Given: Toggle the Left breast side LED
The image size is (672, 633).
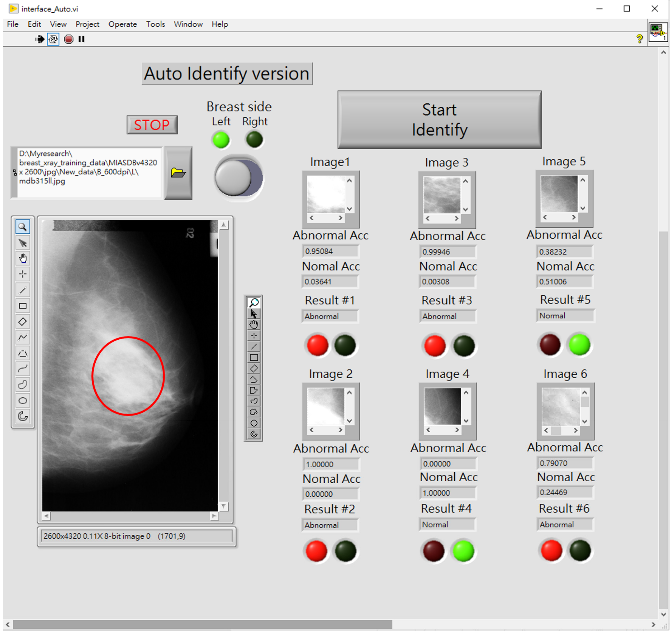Looking at the screenshot, I should (x=221, y=139).
